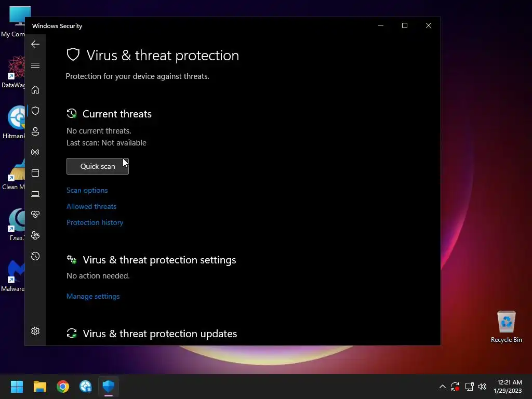Viewport: 532px width, 399px height.
Task: Open Manage settings link
Action: (x=93, y=296)
